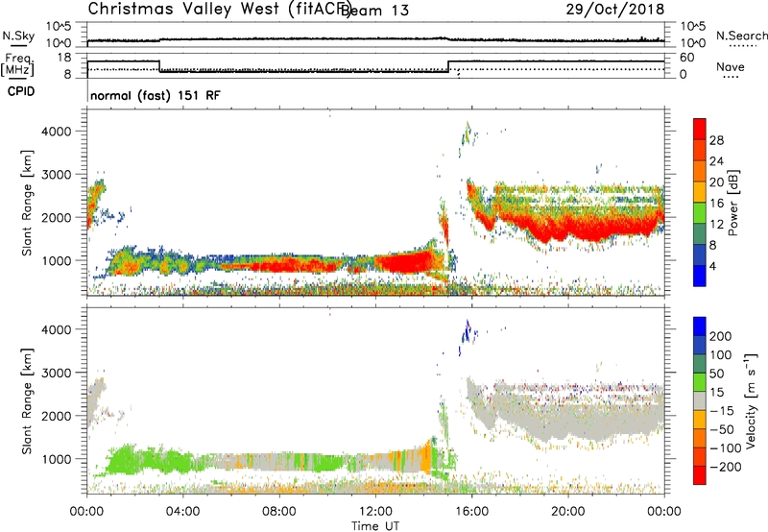The image size is (768, 532).
Task: Click the '18' tick on frequency axis
Action: pos(64,58)
